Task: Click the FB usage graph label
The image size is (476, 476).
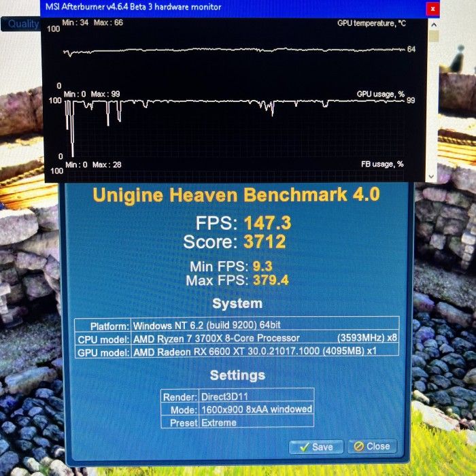Action: point(382,165)
